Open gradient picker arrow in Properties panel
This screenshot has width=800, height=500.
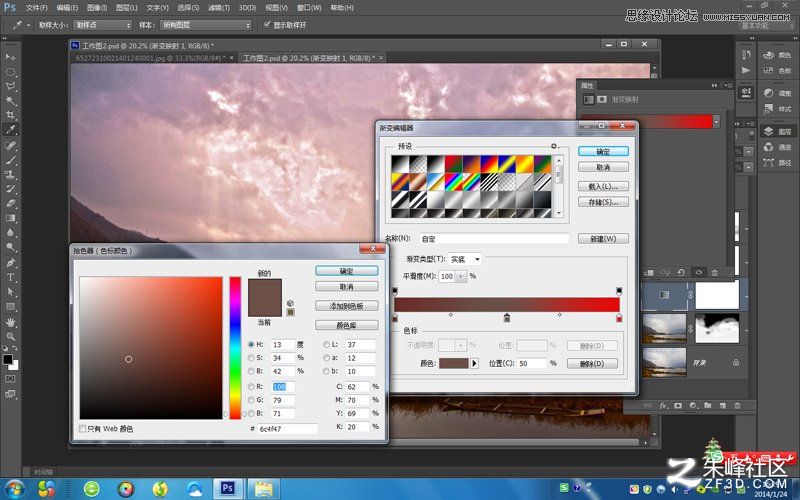[716, 121]
